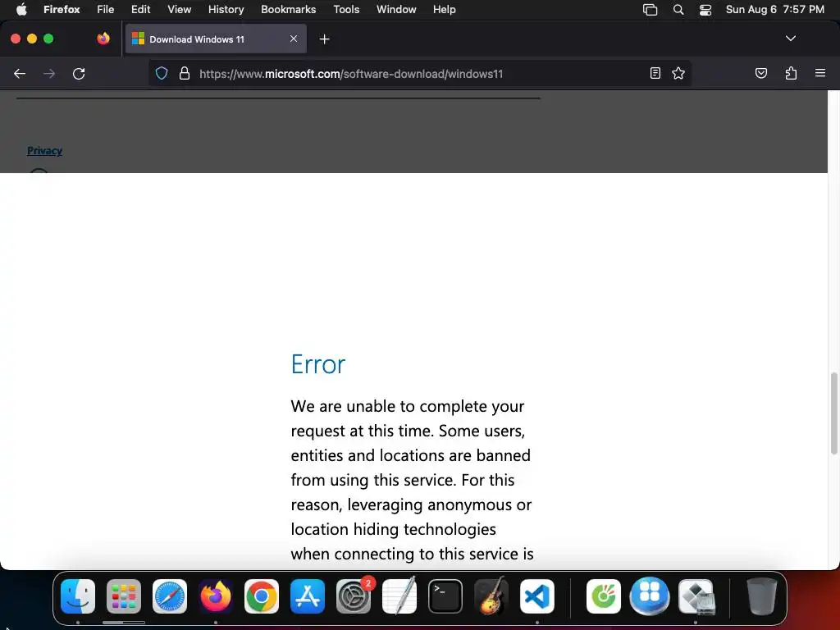Open the Extensions puzzle icon
The width and height of the screenshot is (840, 630).
[791, 73]
